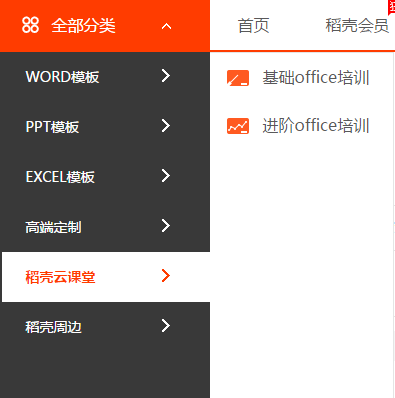Viewport: 395px width, 398px height.
Task: Open the 全部分类 category header
Action: point(105,26)
